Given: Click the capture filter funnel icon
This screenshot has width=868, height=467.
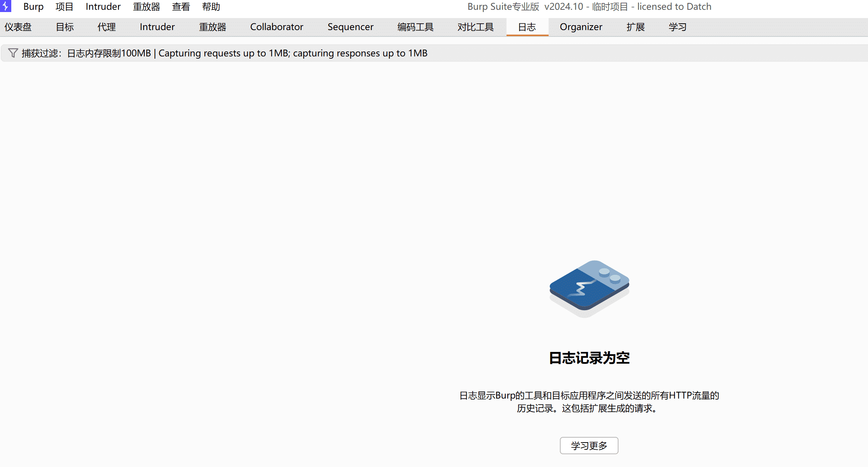Looking at the screenshot, I should (x=13, y=53).
